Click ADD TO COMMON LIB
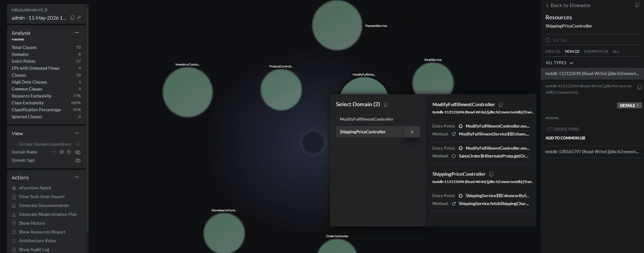Viewport: 644px width, 253px height. coord(565,138)
